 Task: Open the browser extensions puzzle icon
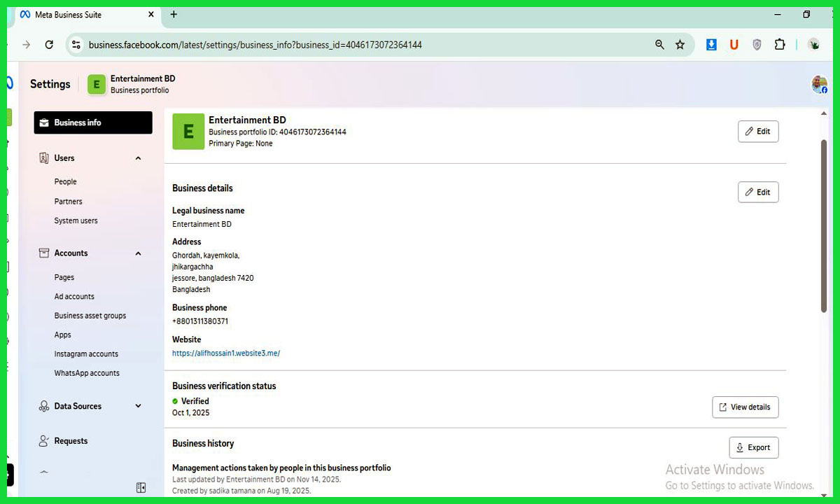tap(780, 45)
